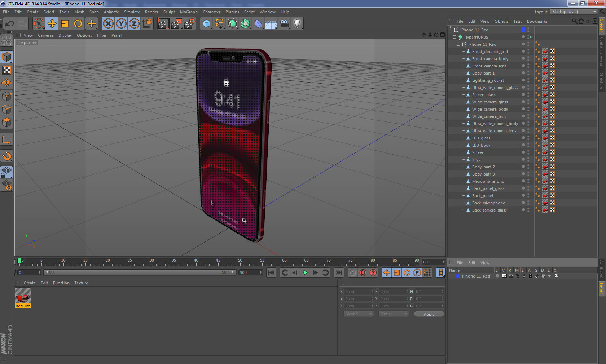Collapse the HyperNURBS tree node
This screenshot has width=606, height=364.
(454, 37)
